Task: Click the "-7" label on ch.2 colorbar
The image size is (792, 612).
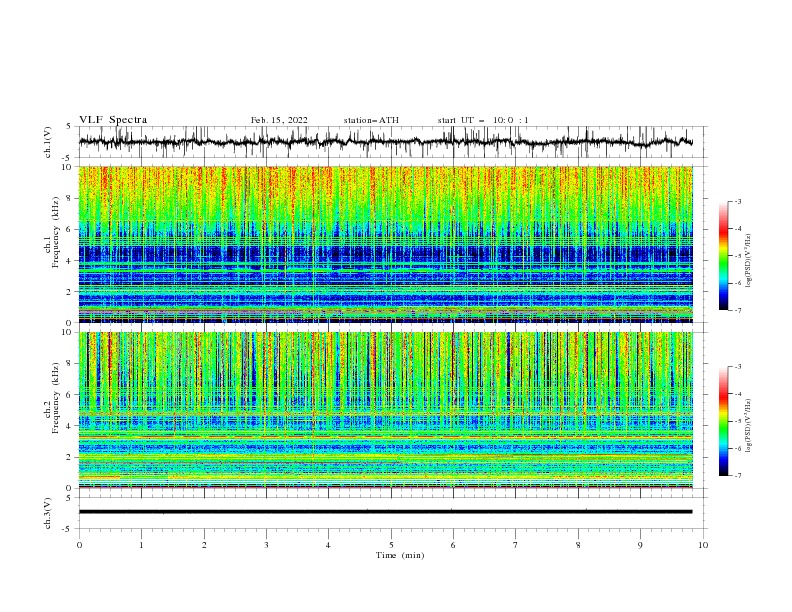Action: (737, 476)
